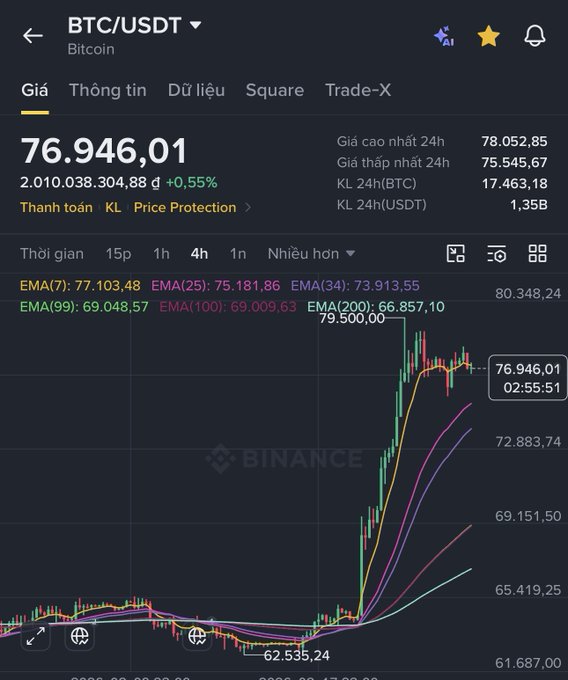568x680 pixels.
Task: Open the chart layout grid icon
Action: [x=537, y=253]
